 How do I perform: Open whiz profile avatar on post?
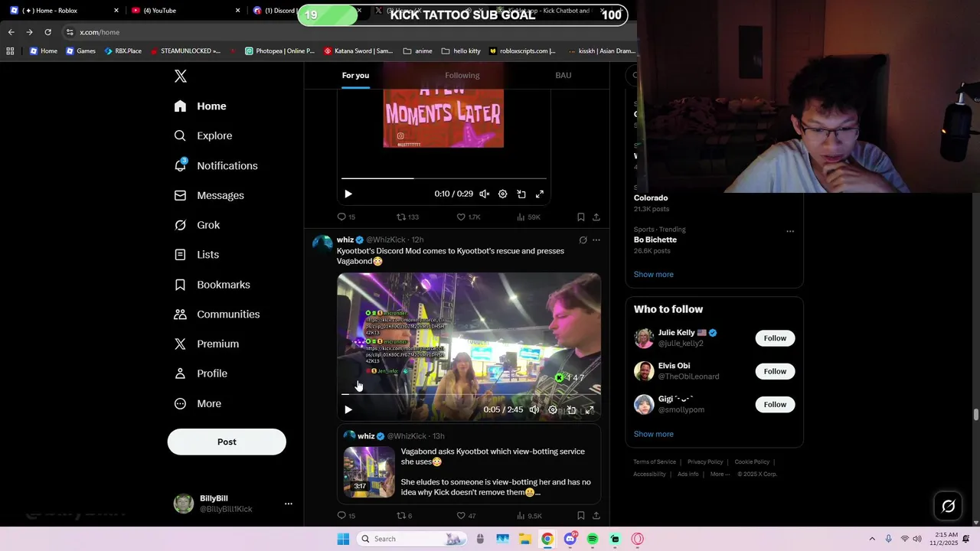pyautogui.click(x=322, y=245)
